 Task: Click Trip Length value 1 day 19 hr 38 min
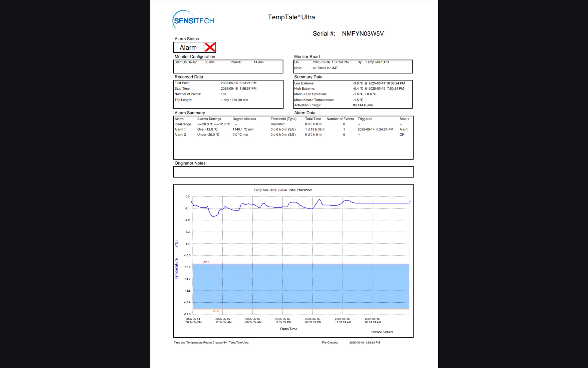coord(234,100)
